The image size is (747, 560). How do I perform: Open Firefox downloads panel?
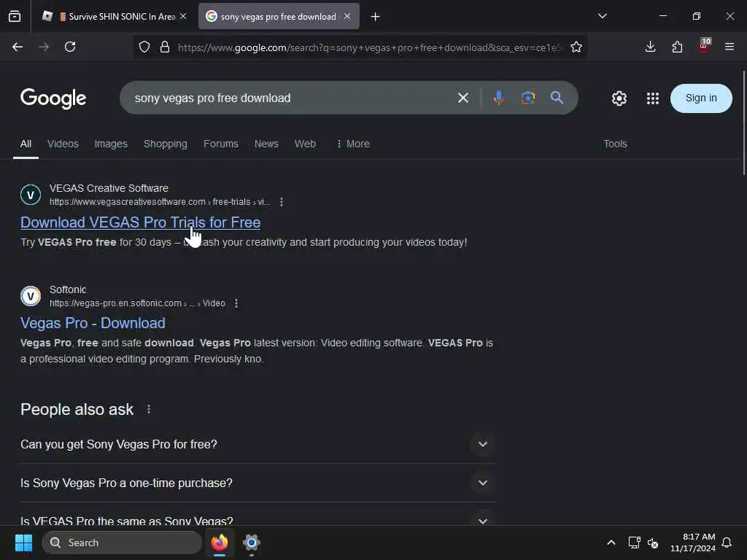pos(650,47)
